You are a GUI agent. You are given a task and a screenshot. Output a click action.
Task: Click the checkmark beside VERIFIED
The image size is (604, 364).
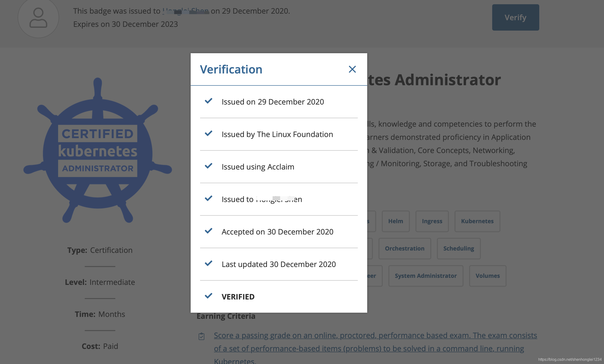[x=208, y=296]
